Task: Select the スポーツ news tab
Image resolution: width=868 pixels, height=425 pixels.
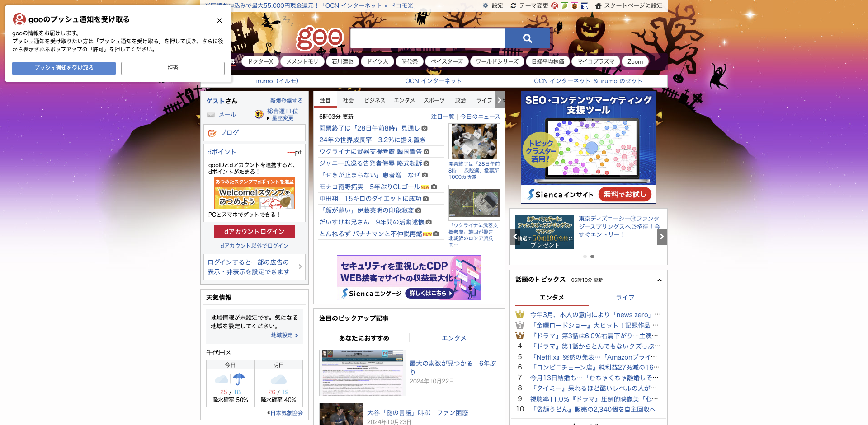Action: [434, 100]
